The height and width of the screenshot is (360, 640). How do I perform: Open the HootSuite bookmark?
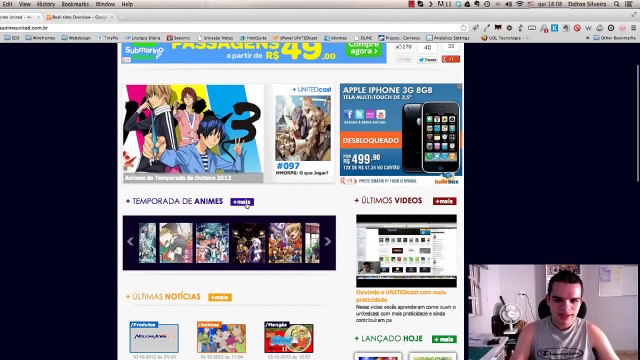point(253,38)
